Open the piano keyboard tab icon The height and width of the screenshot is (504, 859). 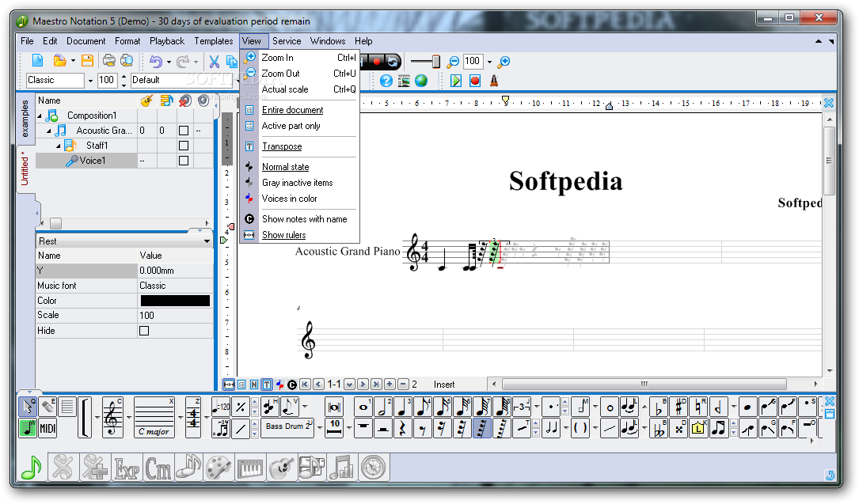[x=250, y=468]
